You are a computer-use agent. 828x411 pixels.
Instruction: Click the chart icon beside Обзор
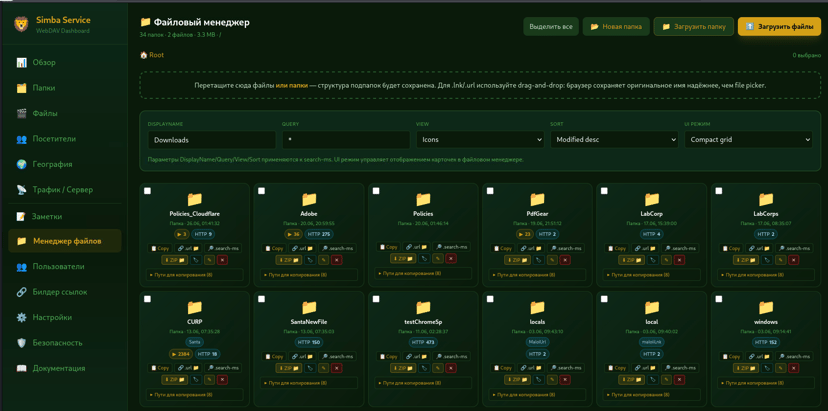point(22,62)
